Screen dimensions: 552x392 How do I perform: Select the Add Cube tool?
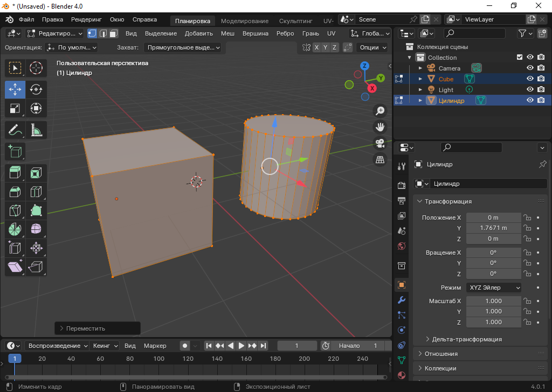click(x=15, y=151)
